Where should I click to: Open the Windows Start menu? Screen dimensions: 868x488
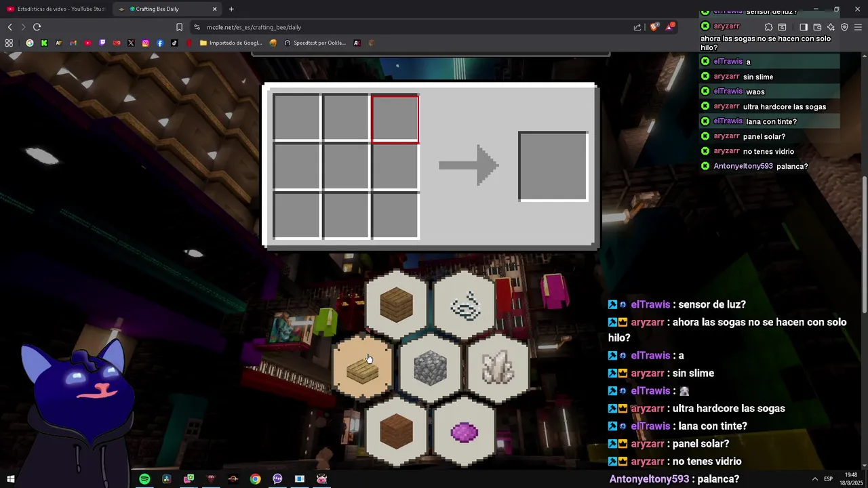pyautogui.click(x=10, y=479)
